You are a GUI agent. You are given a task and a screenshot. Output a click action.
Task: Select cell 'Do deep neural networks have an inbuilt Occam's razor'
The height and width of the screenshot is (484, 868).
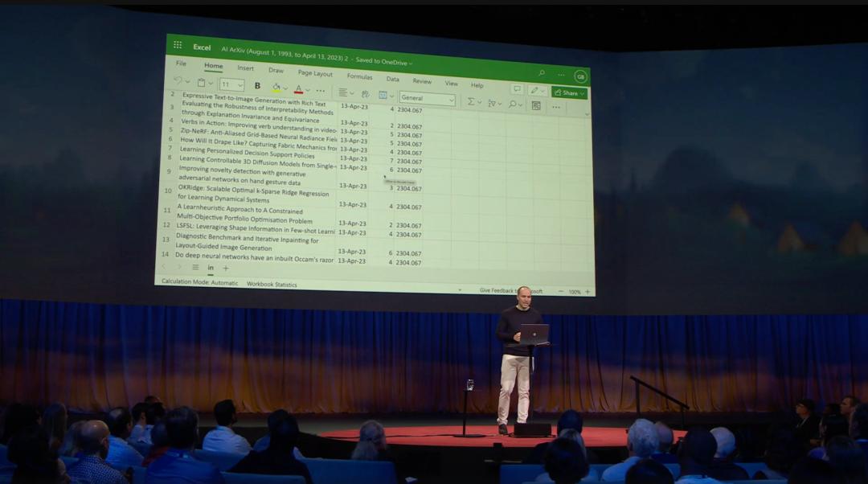(254, 258)
